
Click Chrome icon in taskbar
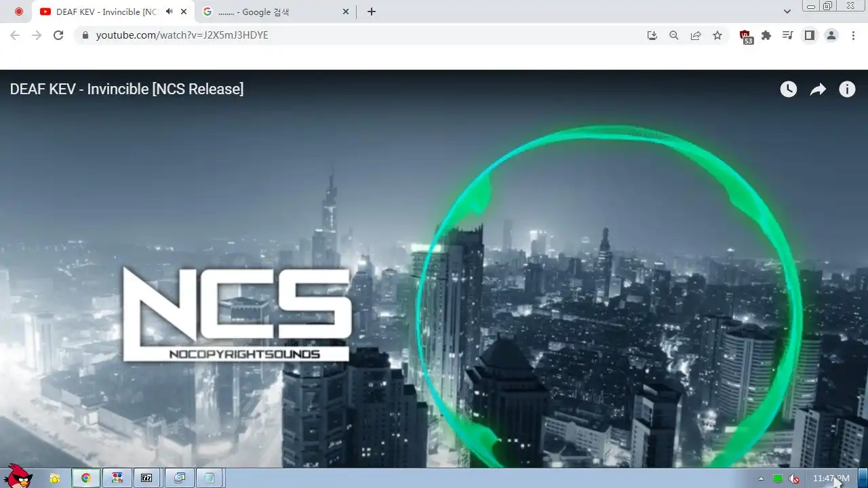86,479
